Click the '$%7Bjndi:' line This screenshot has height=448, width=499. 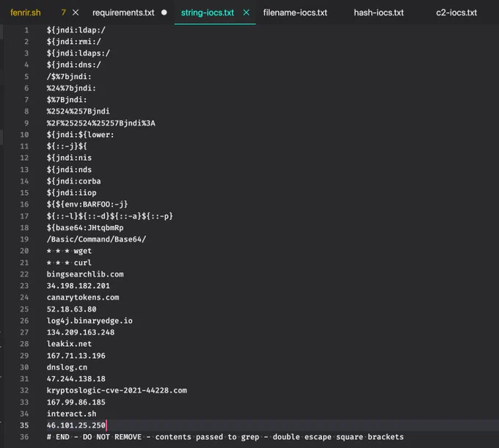click(67, 100)
